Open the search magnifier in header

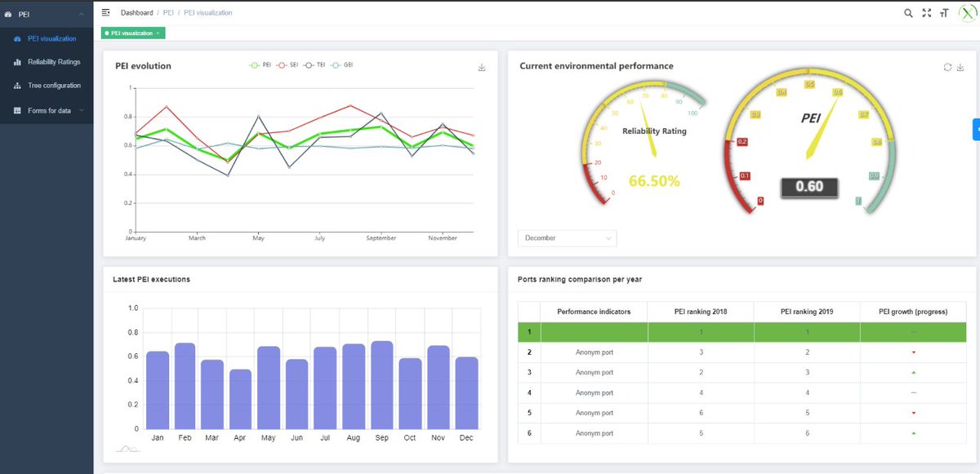[x=909, y=13]
